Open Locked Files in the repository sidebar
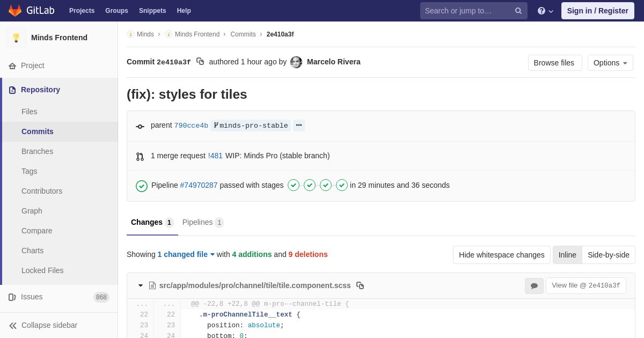The image size is (644, 338). pyautogui.click(x=60, y=270)
